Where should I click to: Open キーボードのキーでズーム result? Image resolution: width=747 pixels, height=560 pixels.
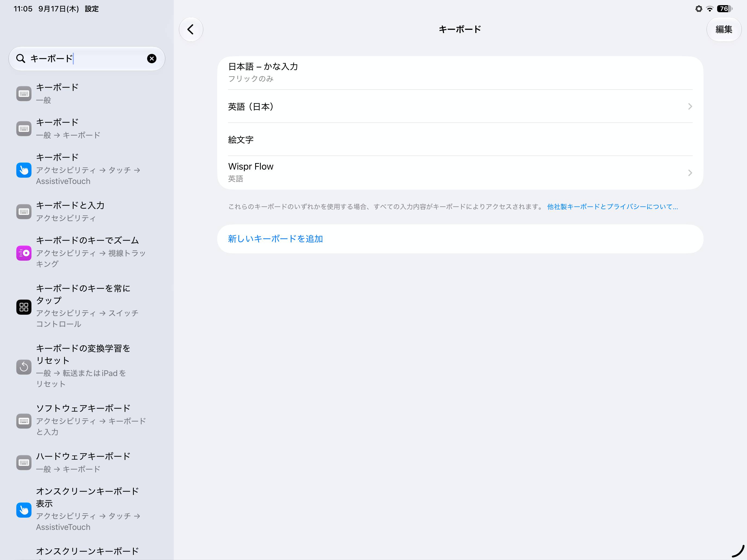[x=87, y=252]
